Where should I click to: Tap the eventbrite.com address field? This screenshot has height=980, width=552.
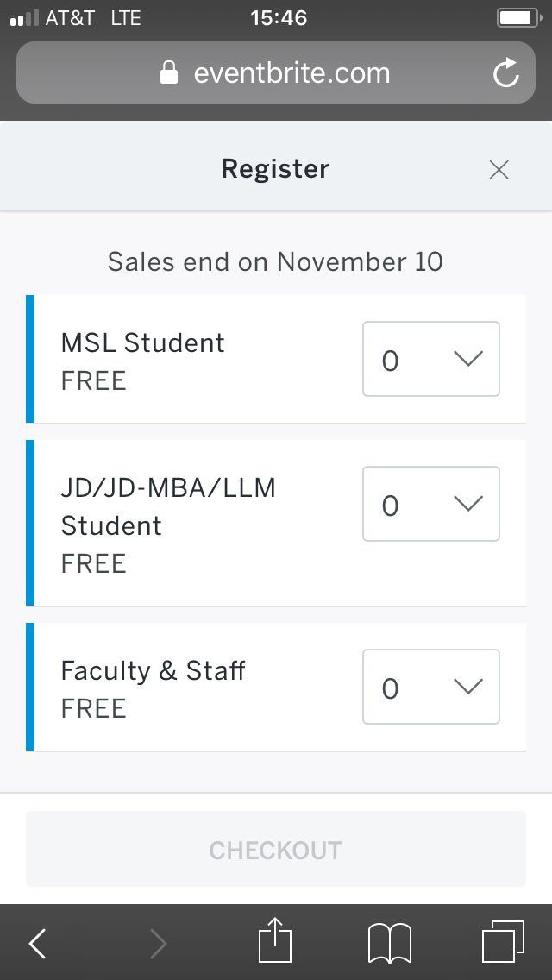292,73
